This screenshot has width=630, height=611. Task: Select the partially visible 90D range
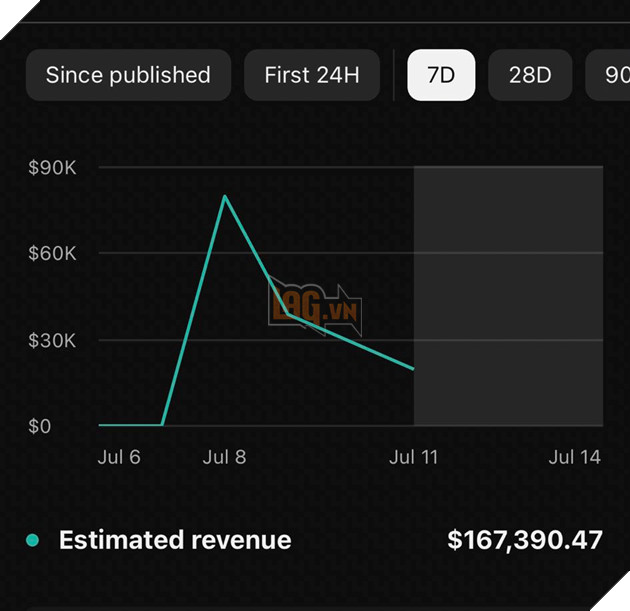tap(610, 75)
